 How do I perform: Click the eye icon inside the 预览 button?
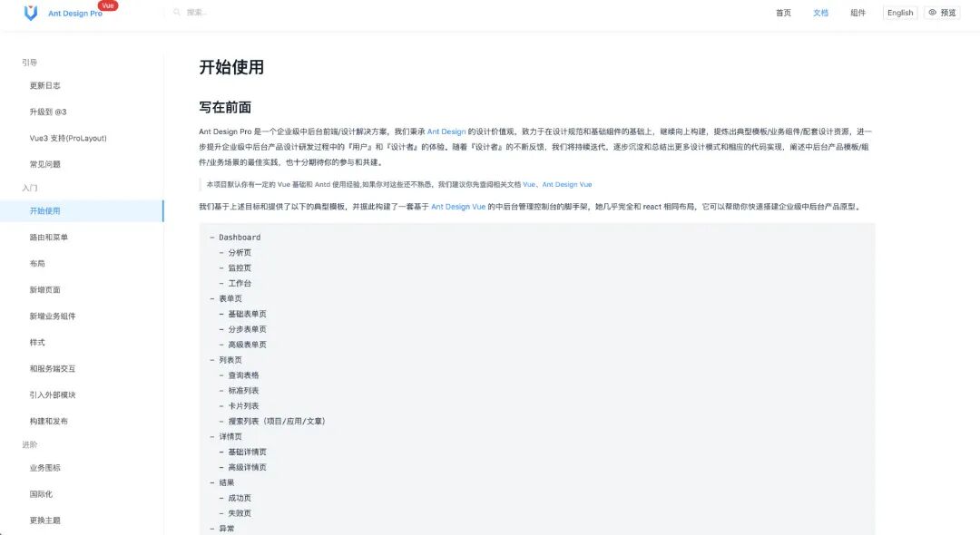[931, 13]
